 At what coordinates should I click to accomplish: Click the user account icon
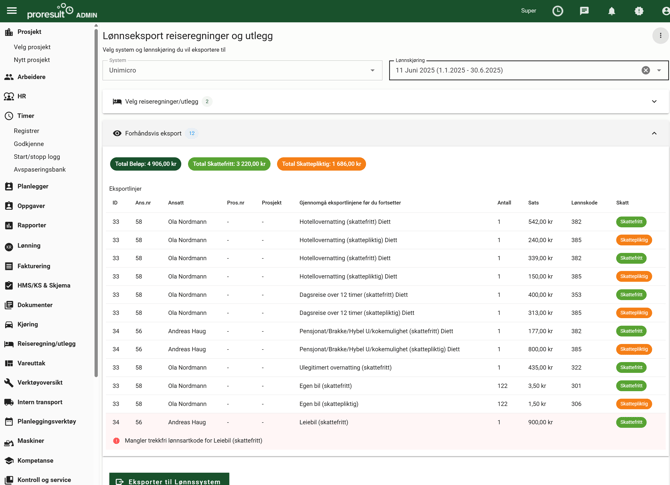tap(664, 11)
